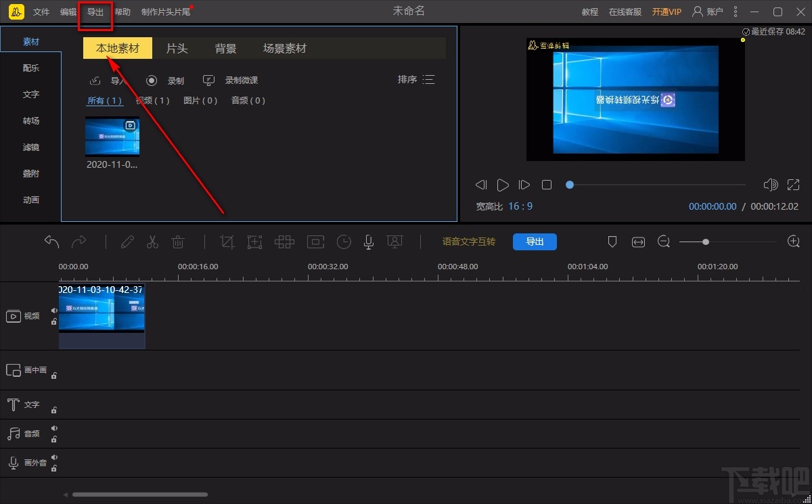Add a timeline marker with the shield icon
Image resolution: width=812 pixels, height=504 pixels.
[x=612, y=242]
